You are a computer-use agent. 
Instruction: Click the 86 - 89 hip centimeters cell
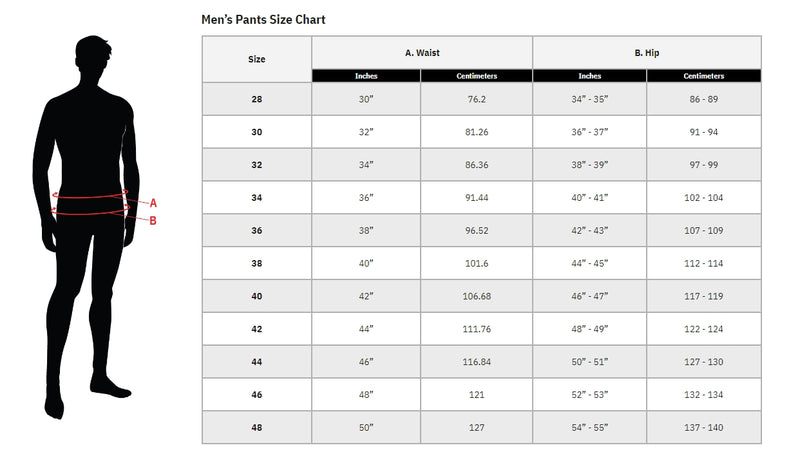704,99
